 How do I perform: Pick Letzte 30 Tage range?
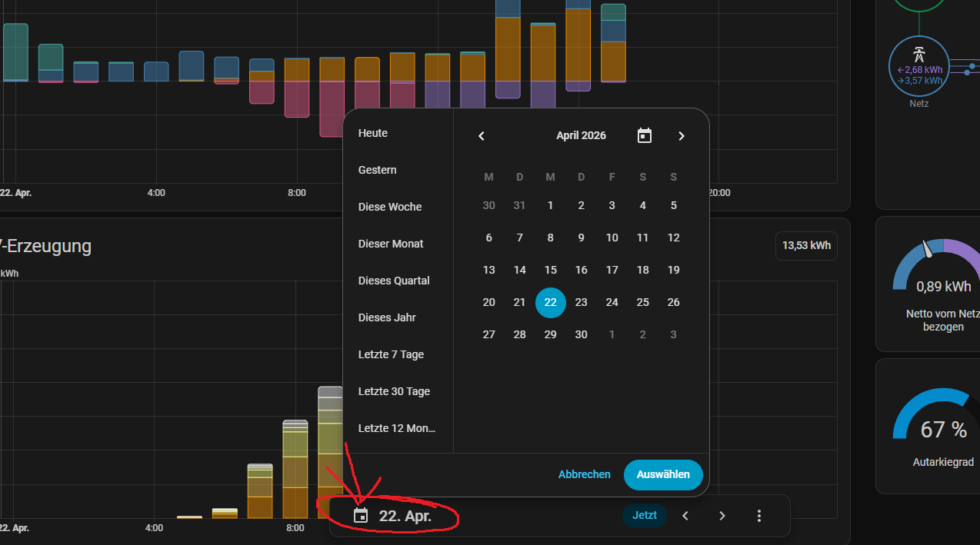click(394, 391)
